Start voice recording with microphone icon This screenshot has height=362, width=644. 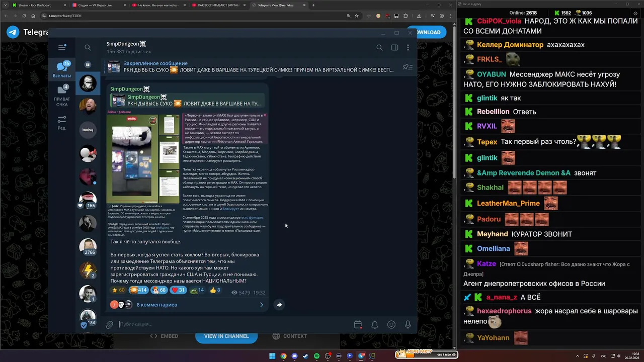point(408,325)
